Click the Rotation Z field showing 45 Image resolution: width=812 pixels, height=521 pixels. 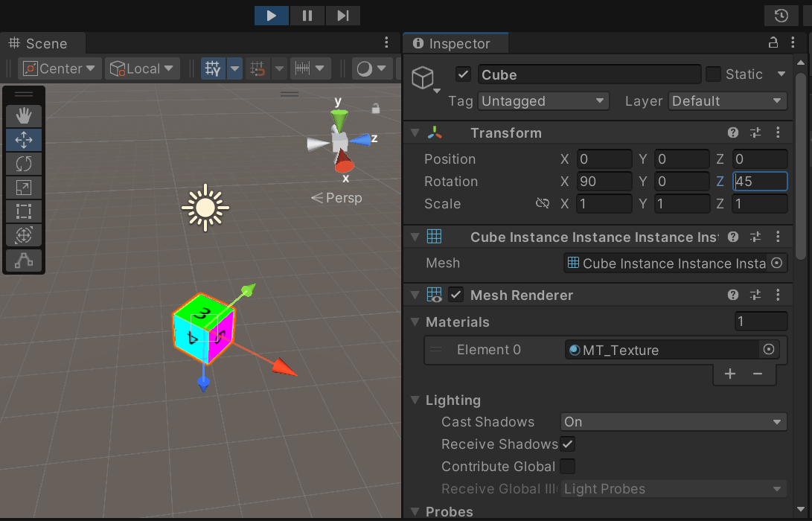760,182
